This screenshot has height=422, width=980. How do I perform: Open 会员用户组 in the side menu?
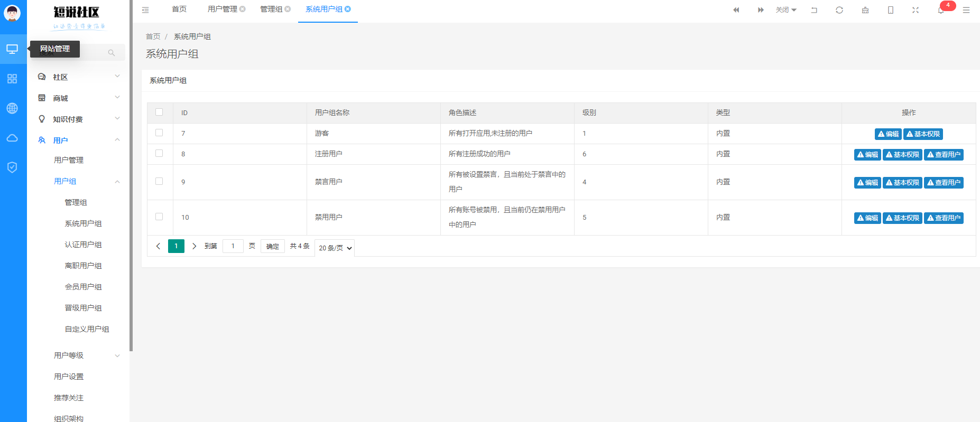pos(83,287)
